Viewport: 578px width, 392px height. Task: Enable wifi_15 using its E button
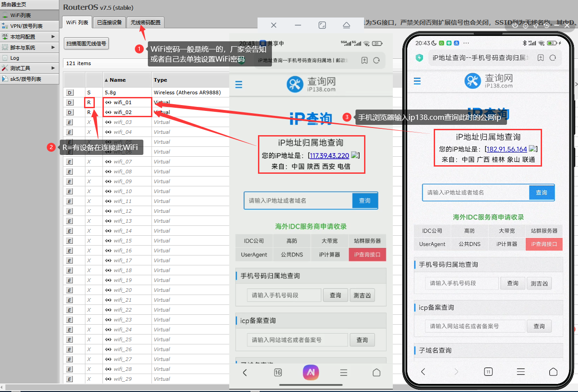click(x=70, y=241)
